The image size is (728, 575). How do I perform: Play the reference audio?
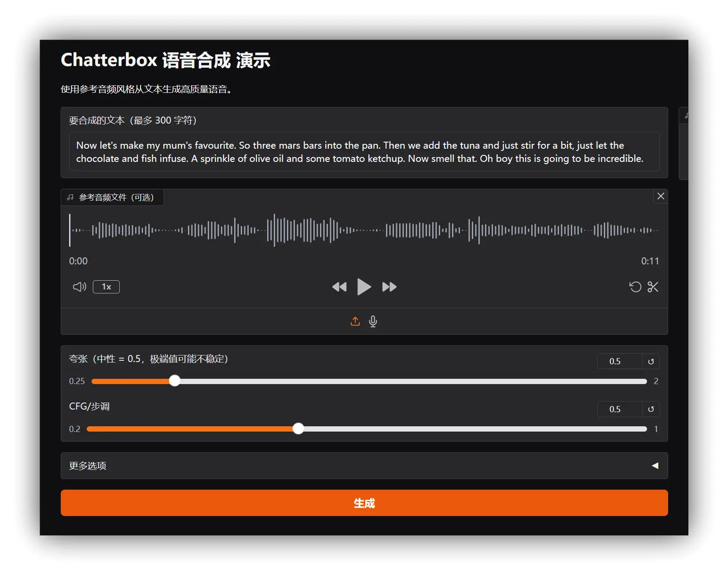[x=364, y=287]
